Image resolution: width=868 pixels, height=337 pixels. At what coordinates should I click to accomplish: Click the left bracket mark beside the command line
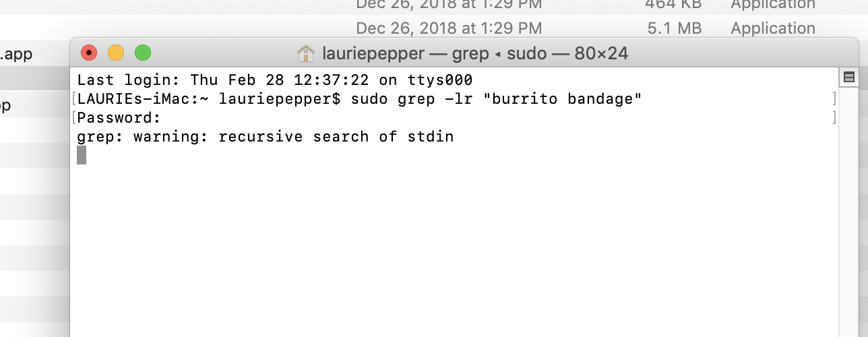tap(73, 99)
